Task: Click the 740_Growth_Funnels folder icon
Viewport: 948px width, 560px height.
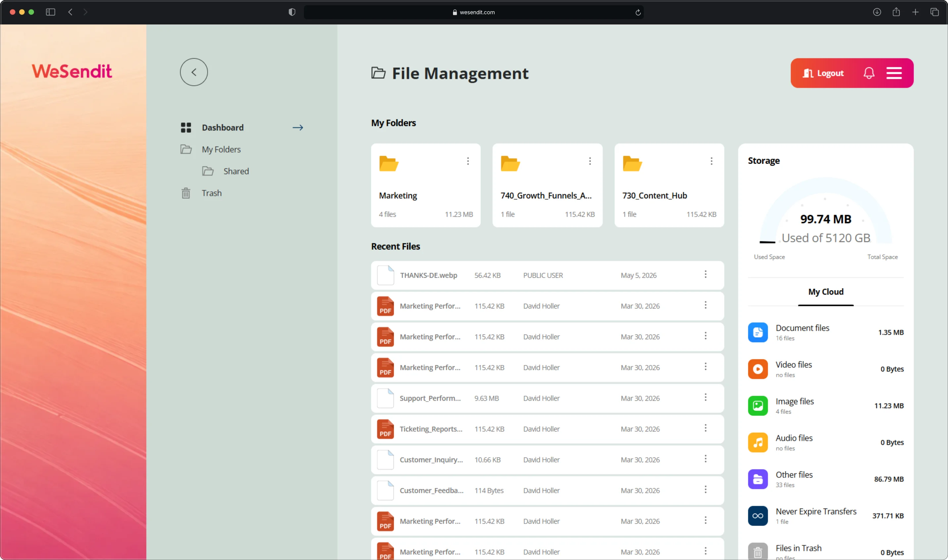Action: (510, 163)
